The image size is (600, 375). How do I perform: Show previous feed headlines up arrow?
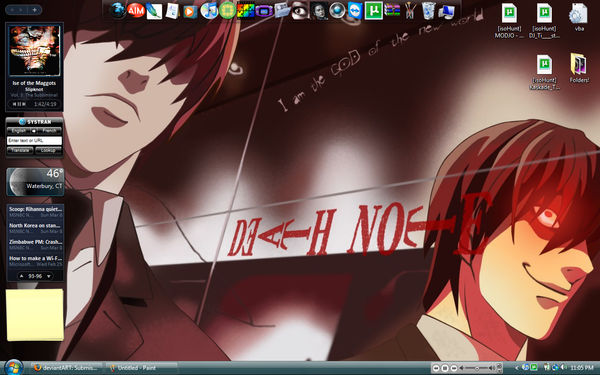pos(22,276)
